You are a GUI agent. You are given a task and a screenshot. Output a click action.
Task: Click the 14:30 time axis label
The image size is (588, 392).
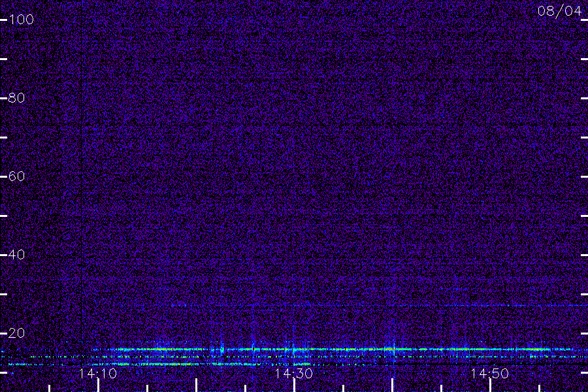tap(293, 374)
